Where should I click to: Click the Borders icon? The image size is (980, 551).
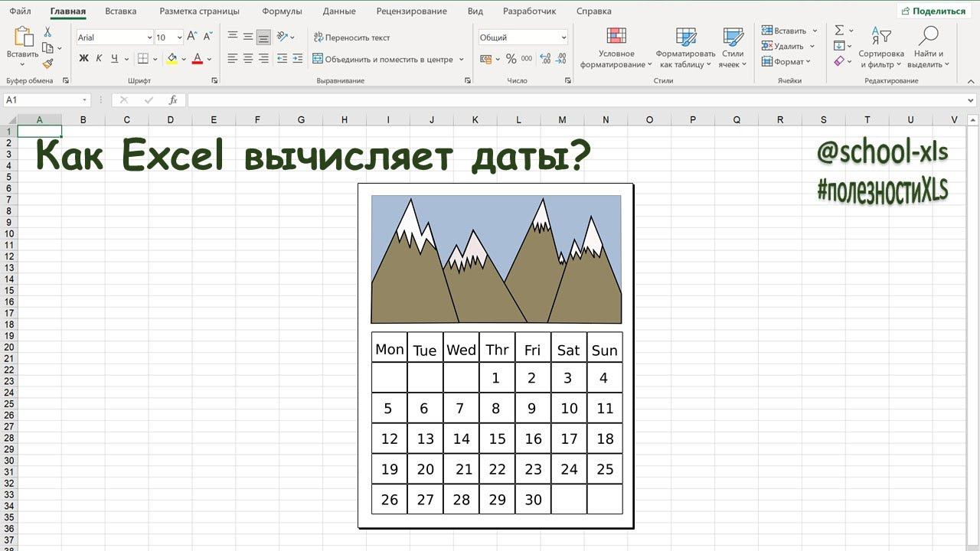(x=142, y=58)
